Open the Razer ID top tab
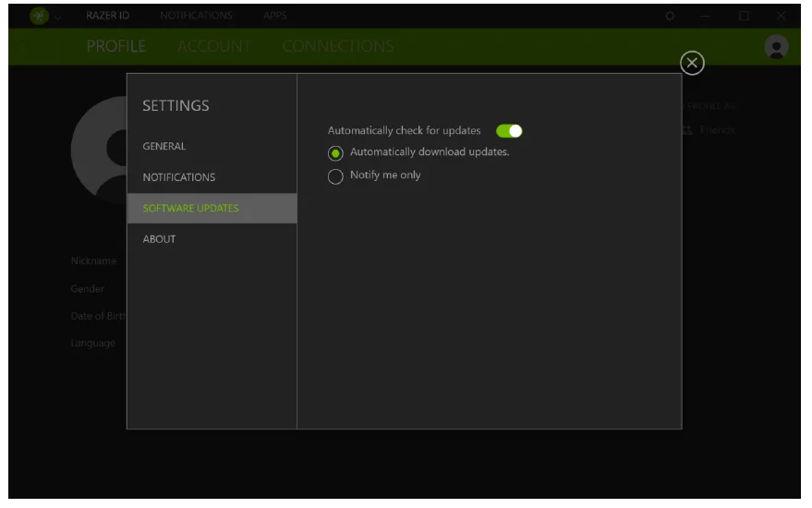Image resolution: width=812 pixels, height=508 pixels. click(108, 16)
